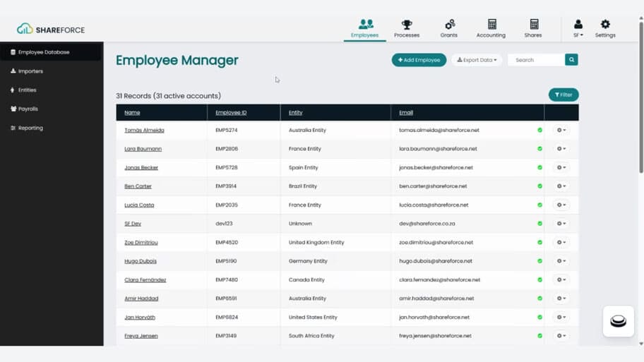Click green status dot for Lucia Costa
Screen dimensions: 644x362
click(x=539, y=205)
